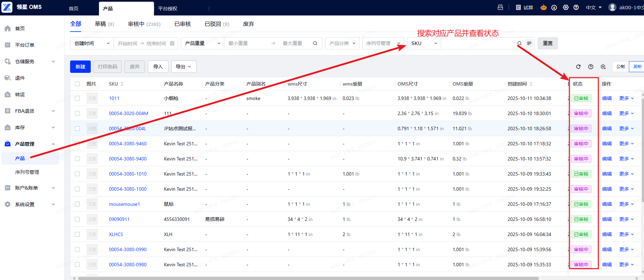Open the 导出 export dropdown
The width and height of the screenshot is (644, 280).
click(184, 67)
